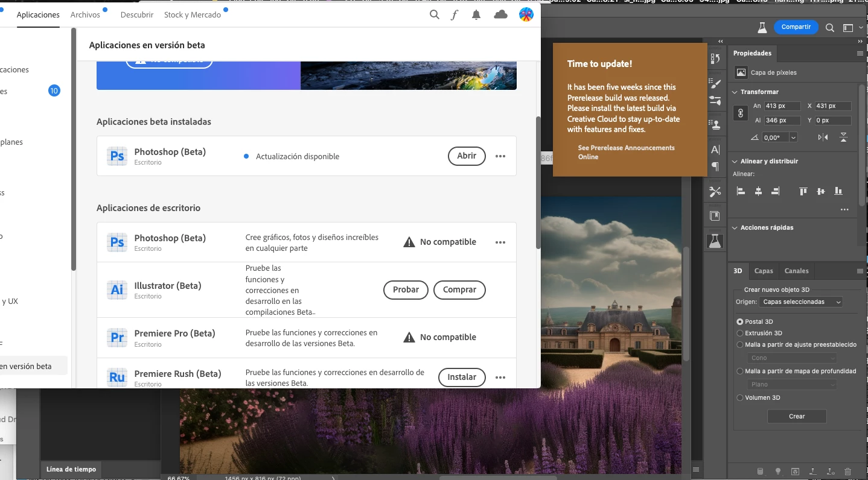The image size is (868, 480).
Task: Open the Propiedades panel menu
Action: pos(860,54)
